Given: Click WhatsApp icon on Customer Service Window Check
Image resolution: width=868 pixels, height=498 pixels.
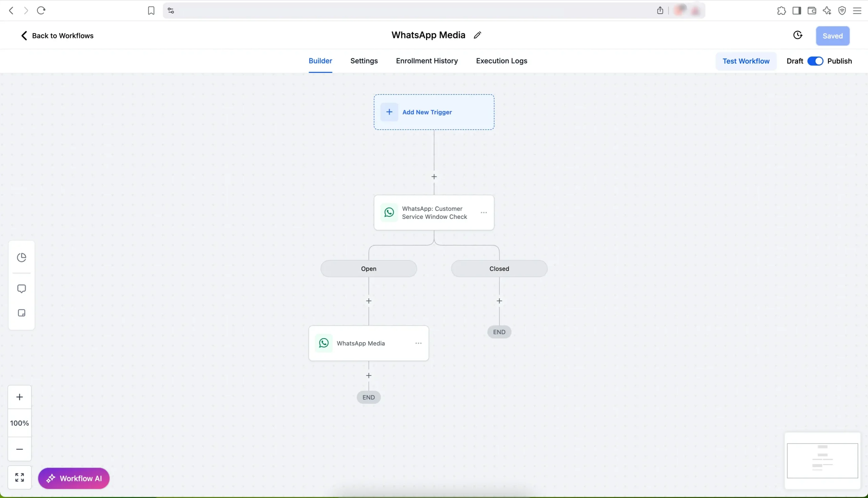Looking at the screenshot, I should click(x=389, y=213).
